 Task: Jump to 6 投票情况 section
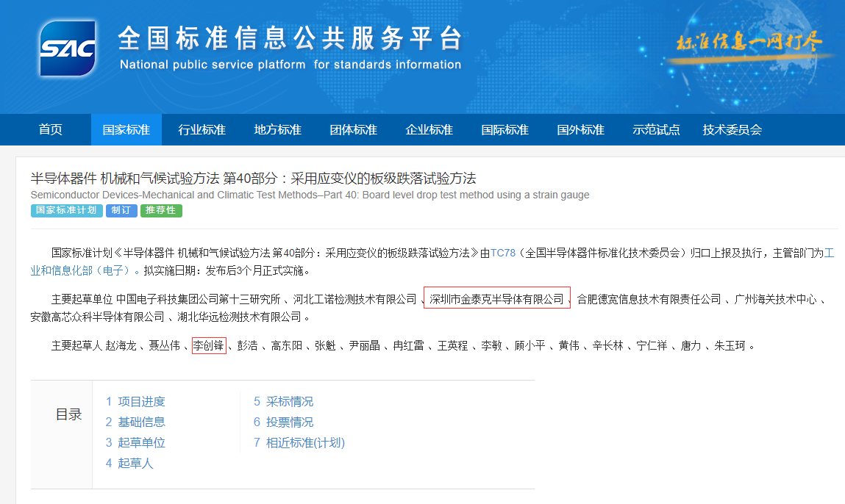(283, 422)
